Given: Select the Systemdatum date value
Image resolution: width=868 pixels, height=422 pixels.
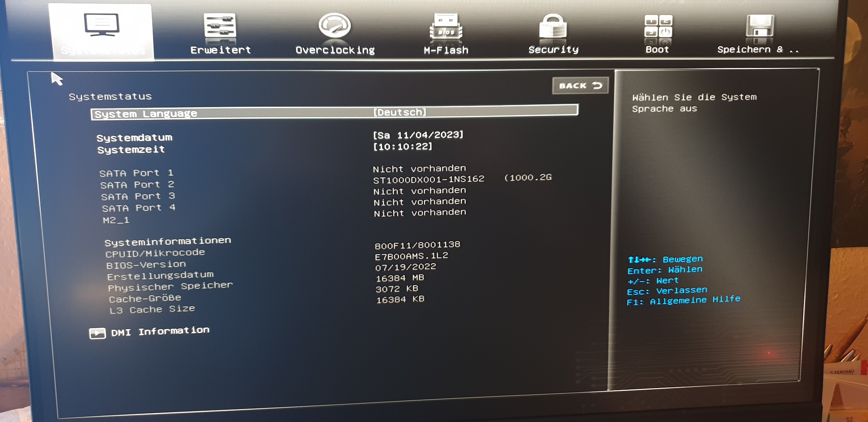Looking at the screenshot, I should click(x=418, y=135).
